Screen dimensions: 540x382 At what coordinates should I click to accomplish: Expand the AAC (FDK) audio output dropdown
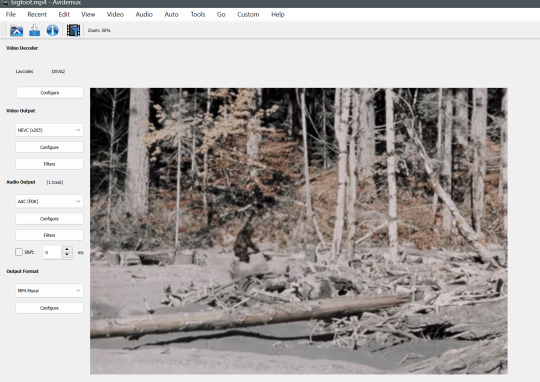(49, 202)
